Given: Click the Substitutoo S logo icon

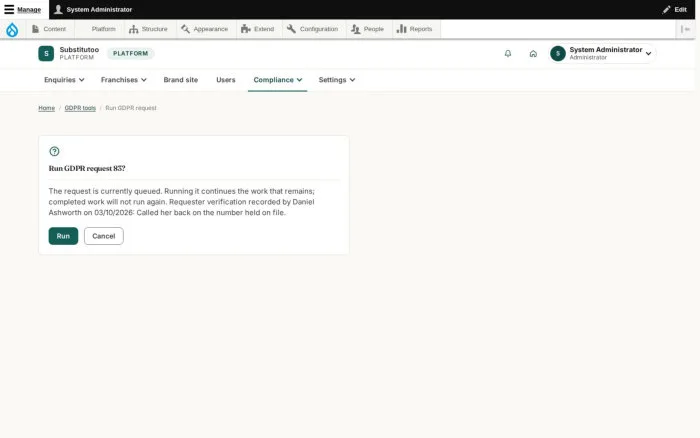Looking at the screenshot, I should tap(46, 54).
